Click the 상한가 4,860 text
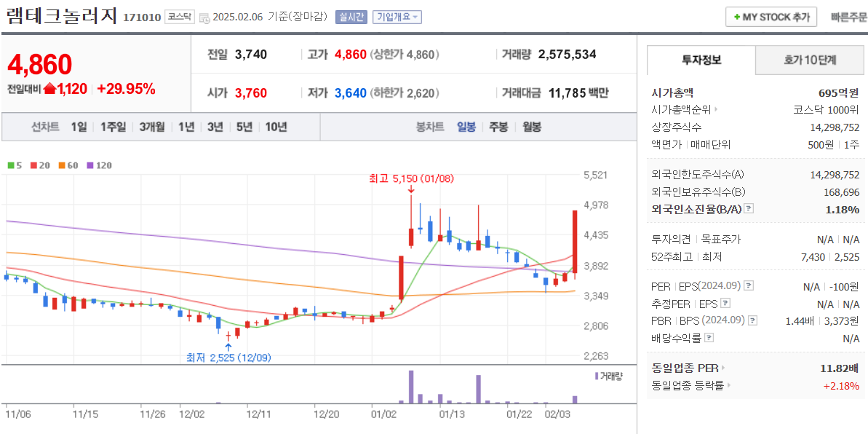The width and height of the screenshot is (868, 434). tap(404, 55)
